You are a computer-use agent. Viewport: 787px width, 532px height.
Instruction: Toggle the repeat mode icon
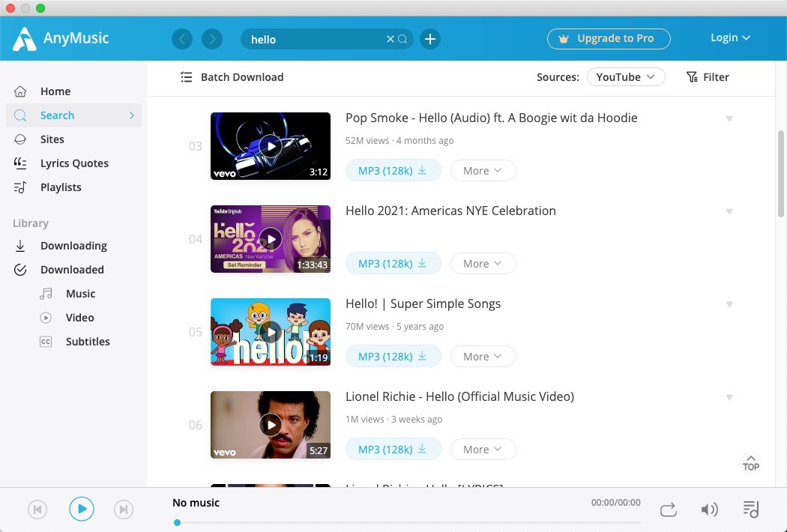point(668,510)
